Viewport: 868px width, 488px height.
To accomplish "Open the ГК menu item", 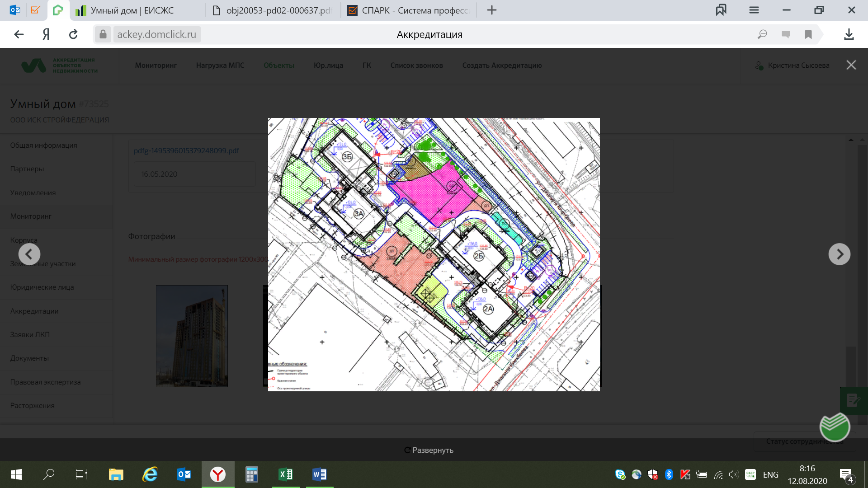I will coord(367,65).
